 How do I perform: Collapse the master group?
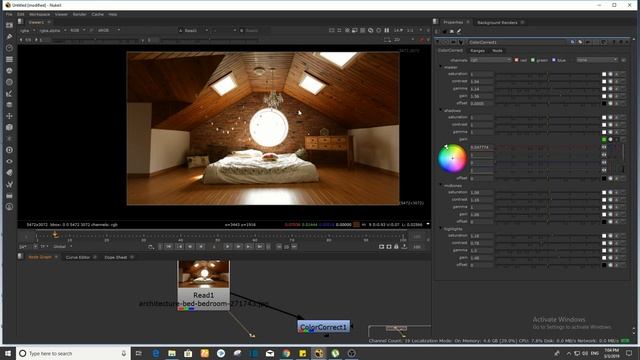coord(440,67)
